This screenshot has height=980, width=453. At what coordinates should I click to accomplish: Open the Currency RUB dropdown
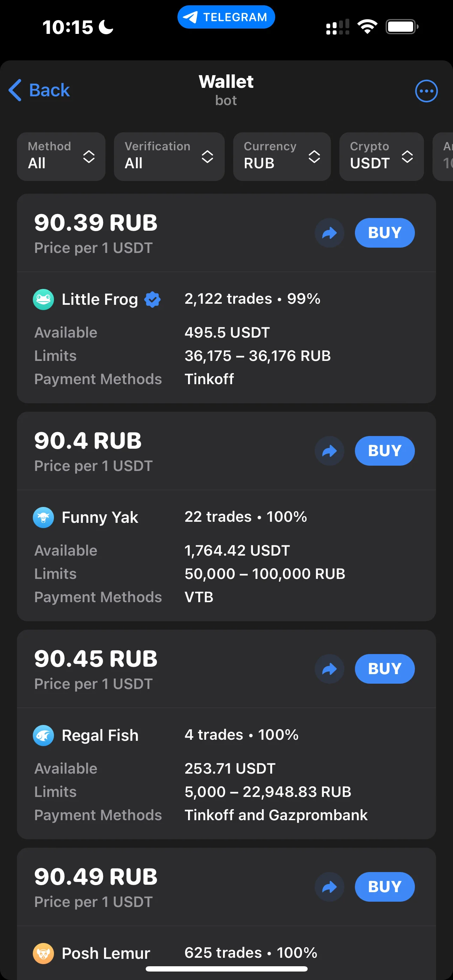[x=282, y=156]
